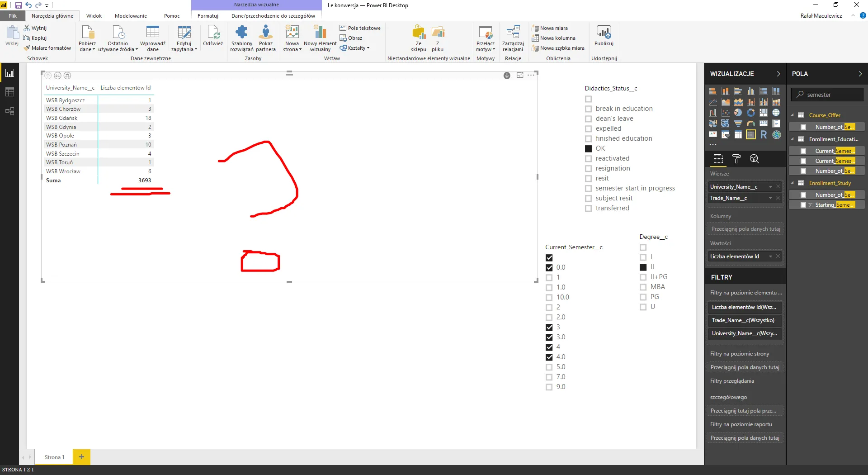
Task: Click the Save icon in title bar
Action: pyautogui.click(x=19, y=5)
